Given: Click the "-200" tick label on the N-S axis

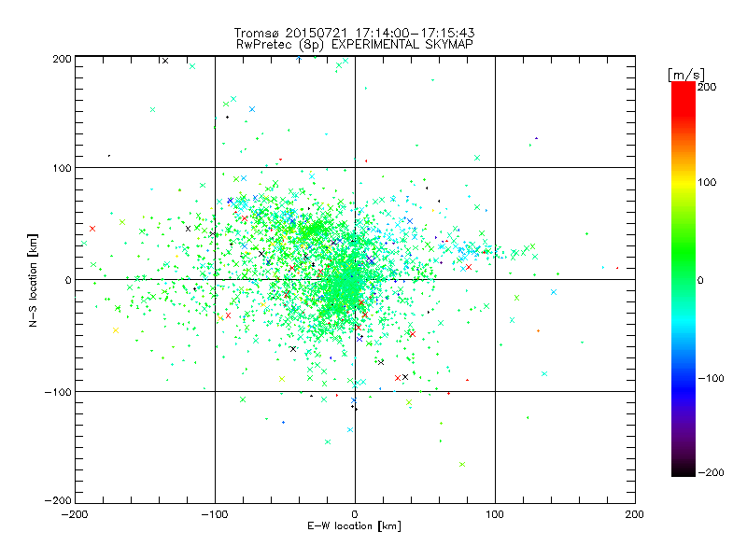Looking at the screenshot, I should (x=58, y=500).
